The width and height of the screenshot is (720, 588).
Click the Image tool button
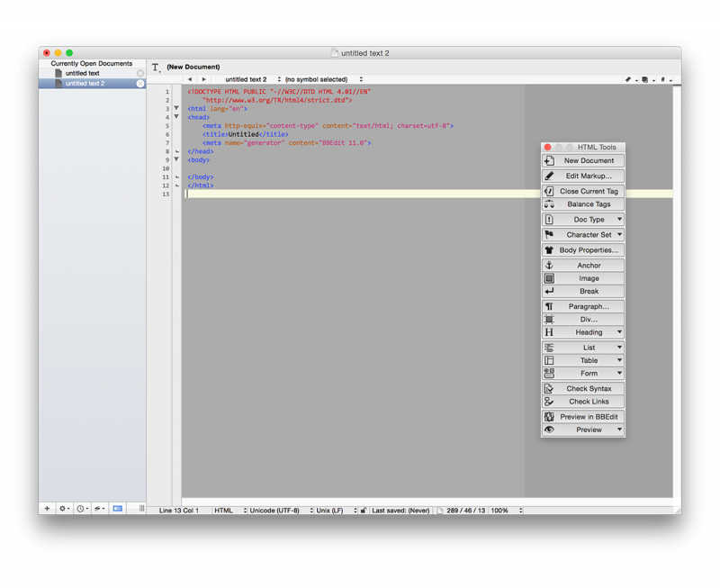582,279
